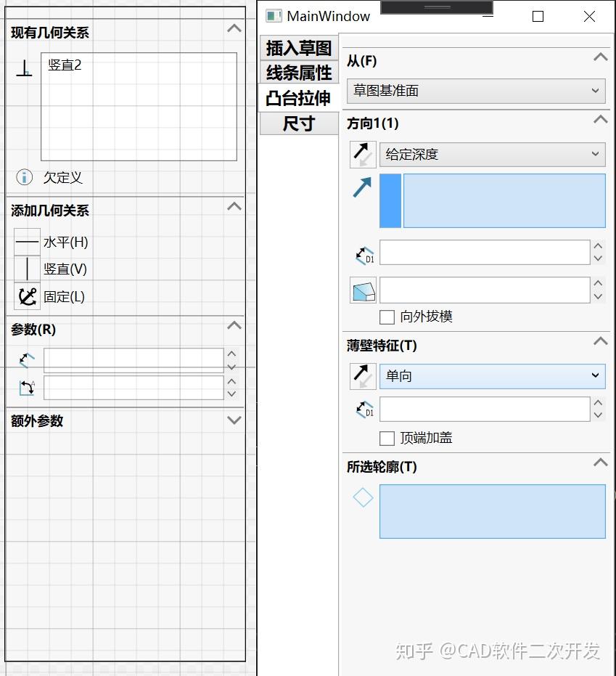Collapse the 薄壁特征(T) section
616x676 pixels.
[600, 341]
